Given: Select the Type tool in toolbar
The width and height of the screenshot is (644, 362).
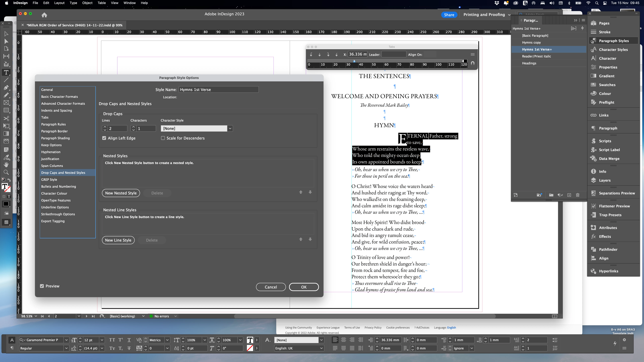Looking at the screenshot, I should coord(6,72).
